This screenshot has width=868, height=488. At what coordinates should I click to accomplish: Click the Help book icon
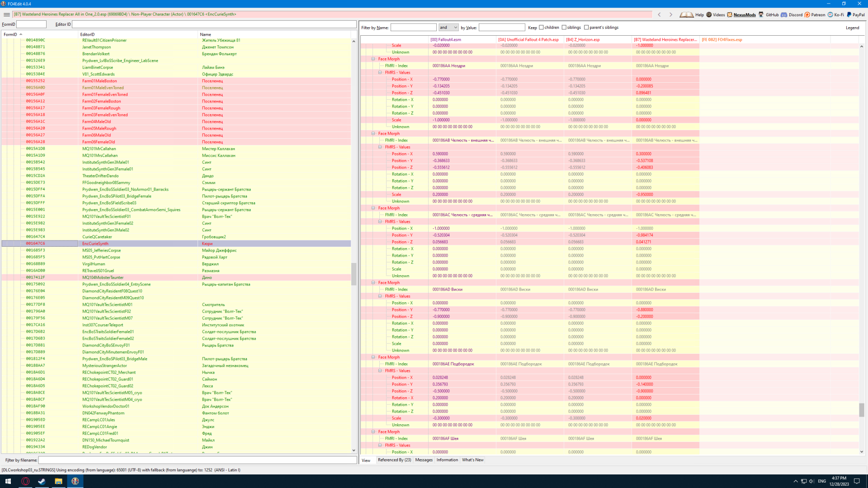tap(686, 14)
